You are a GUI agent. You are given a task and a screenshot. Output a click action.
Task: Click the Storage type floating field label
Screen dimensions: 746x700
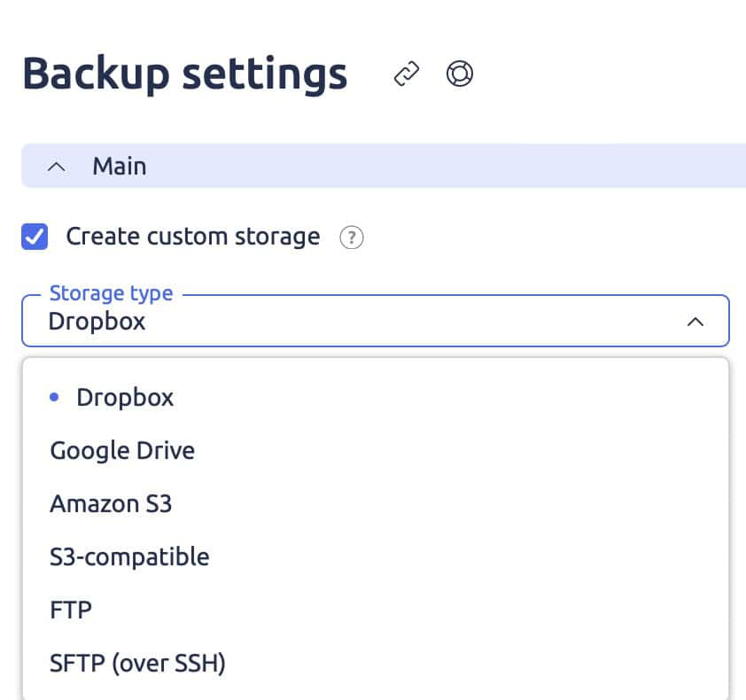click(112, 293)
